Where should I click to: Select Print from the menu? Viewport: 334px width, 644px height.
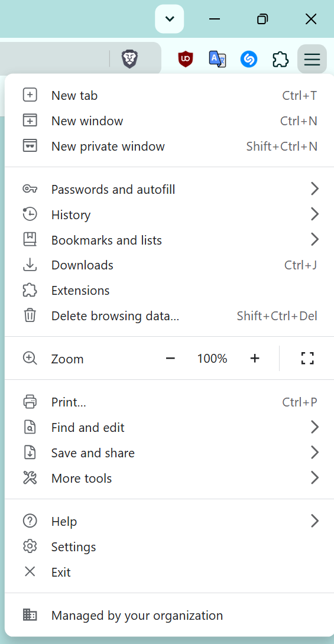(x=169, y=402)
